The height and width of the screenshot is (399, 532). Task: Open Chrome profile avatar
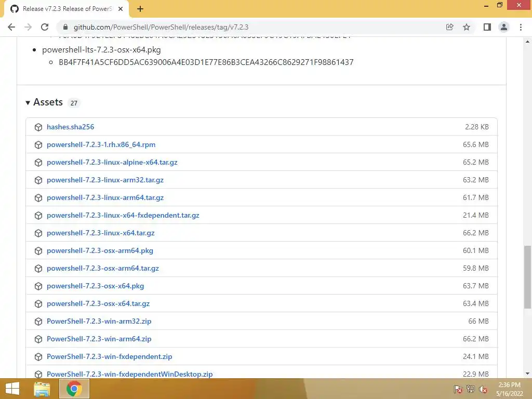point(504,27)
